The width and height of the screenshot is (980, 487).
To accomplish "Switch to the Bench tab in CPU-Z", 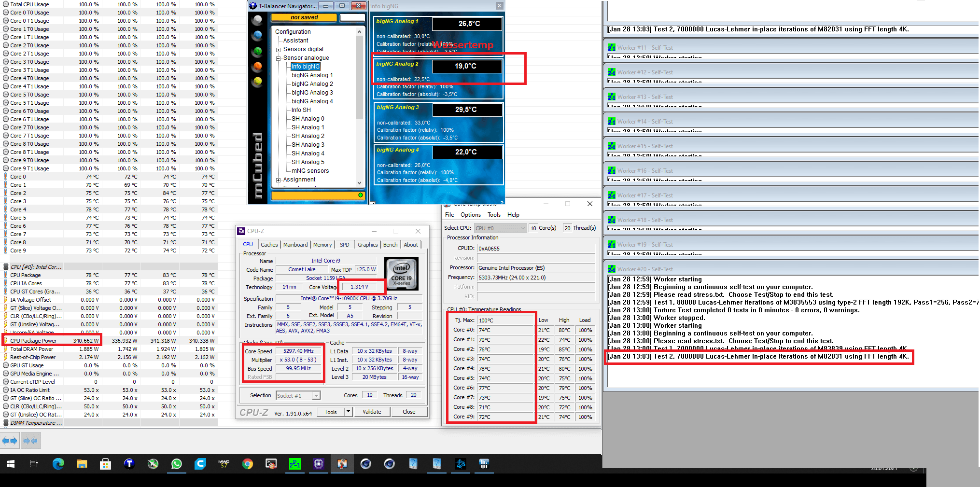I will (x=390, y=245).
